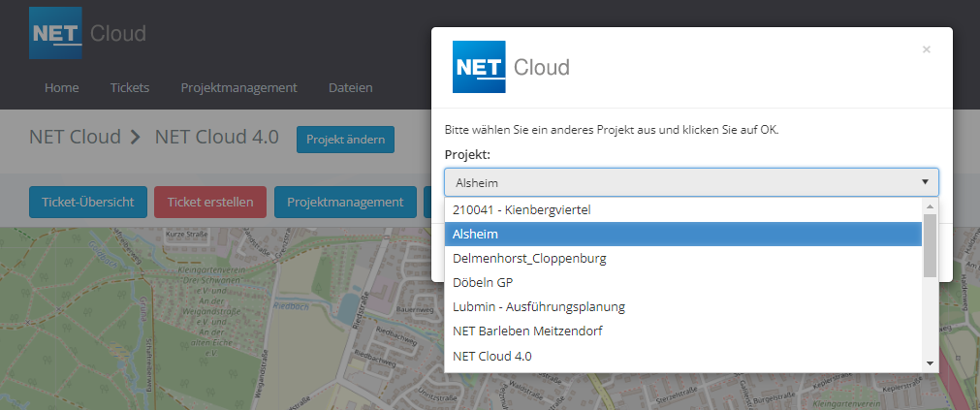Open the Home menu item
The width and height of the screenshot is (980, 410).
coord(62,87)
